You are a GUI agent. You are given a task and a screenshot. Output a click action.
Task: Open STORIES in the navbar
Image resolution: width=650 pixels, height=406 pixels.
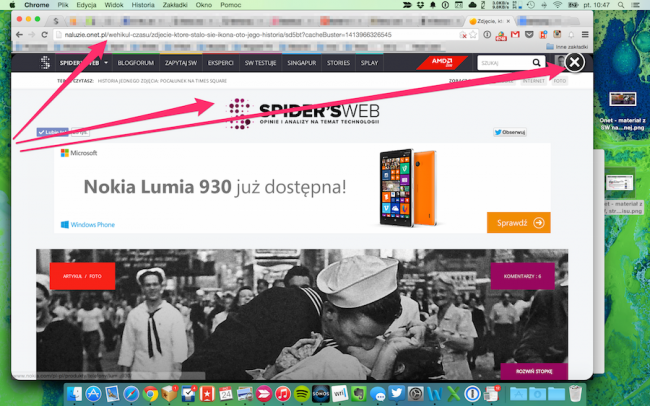(x=338, y=63)
